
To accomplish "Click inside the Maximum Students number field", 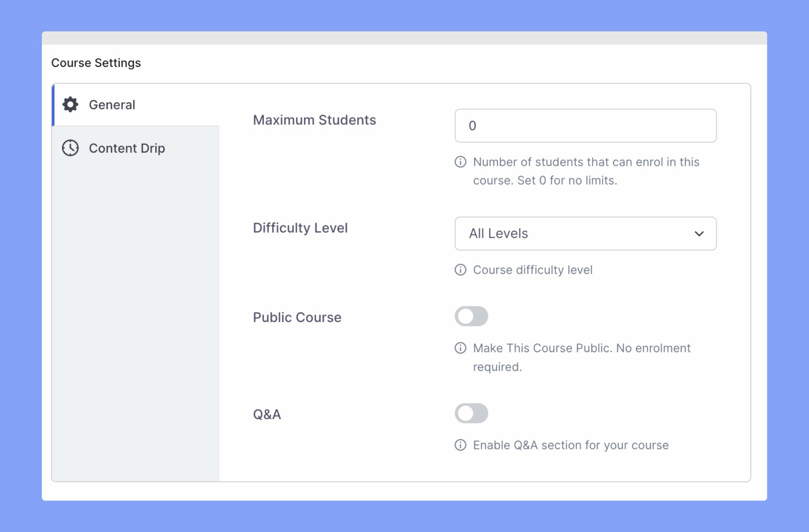I will [585, 126].
